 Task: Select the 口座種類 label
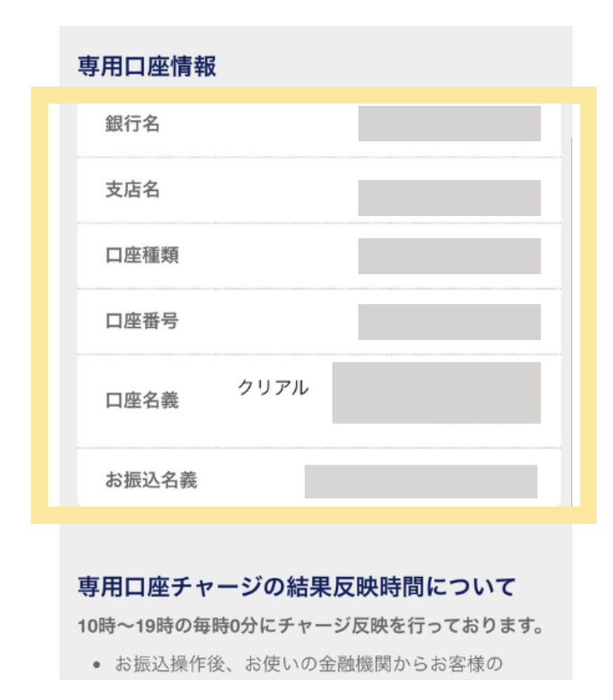[142, 255]
